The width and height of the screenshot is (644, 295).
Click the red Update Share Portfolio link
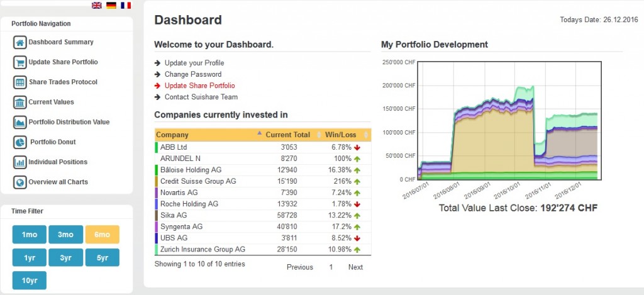[199, 86]
